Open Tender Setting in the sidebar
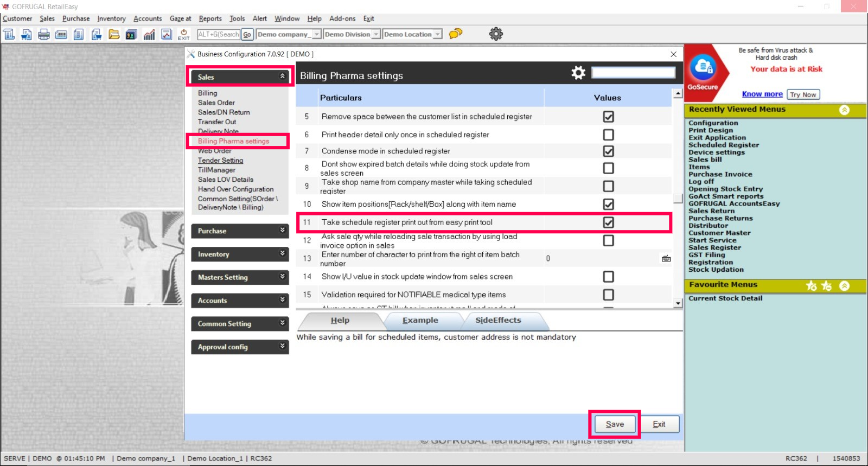This screenshot has width=868, height=466. [220, 161]
